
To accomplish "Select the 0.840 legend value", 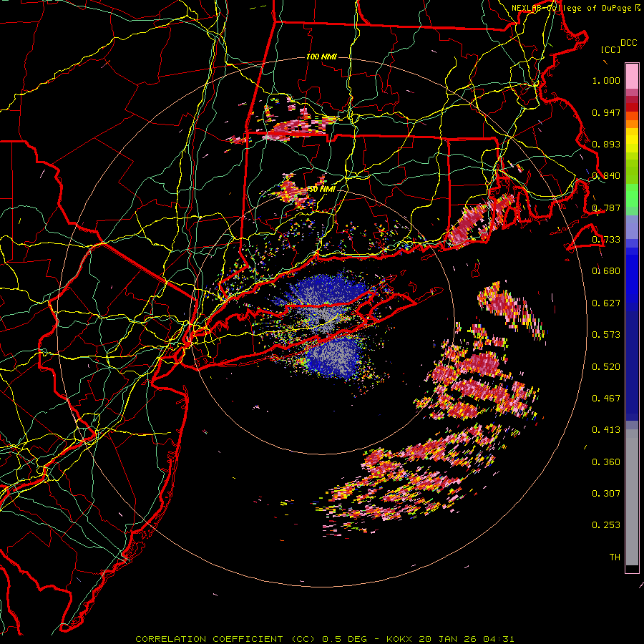I will pyautogui.click(x=606, y=176).
